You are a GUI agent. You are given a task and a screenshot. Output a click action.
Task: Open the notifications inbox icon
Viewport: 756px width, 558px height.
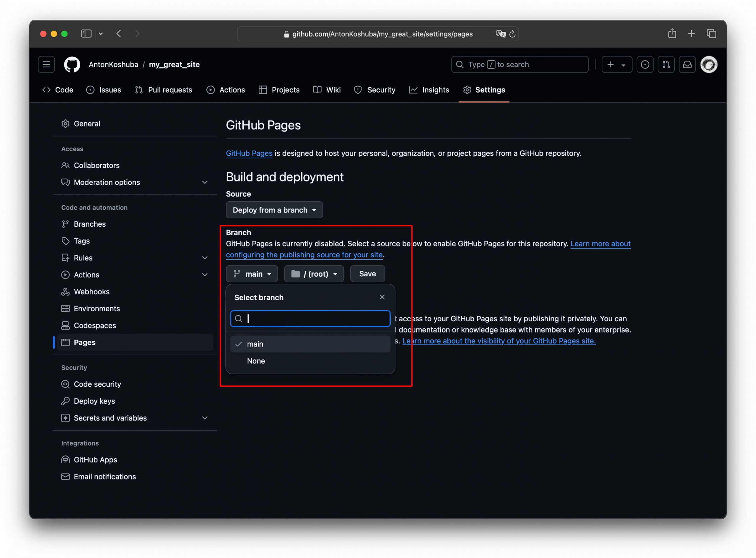click(x=687, y=64)
